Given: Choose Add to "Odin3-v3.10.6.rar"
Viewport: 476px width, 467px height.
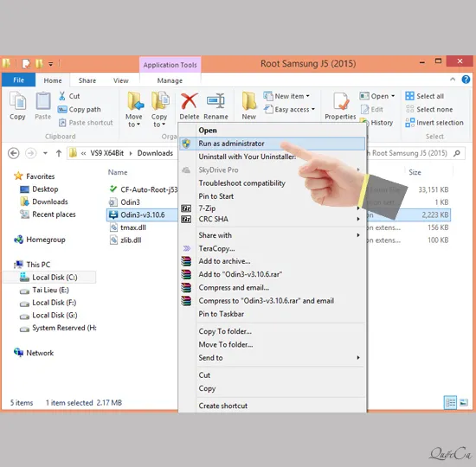Looking at the screenshot, I should click(x=272, y=275).
